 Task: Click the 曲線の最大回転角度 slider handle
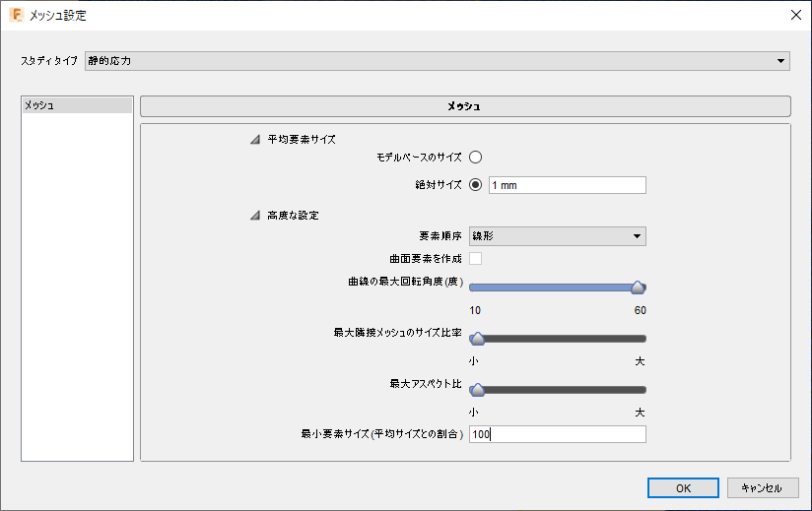638,287
